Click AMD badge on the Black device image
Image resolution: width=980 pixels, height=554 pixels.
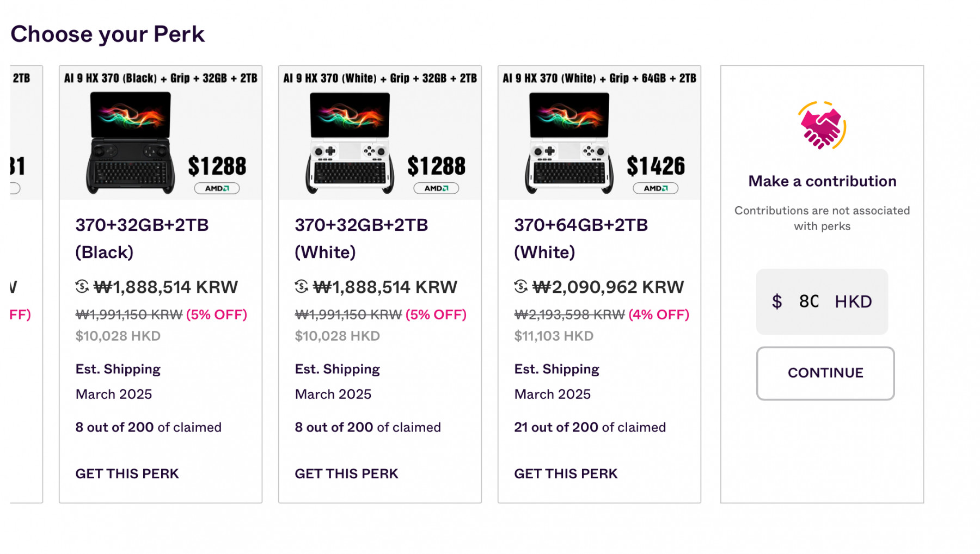click(217, 188)
